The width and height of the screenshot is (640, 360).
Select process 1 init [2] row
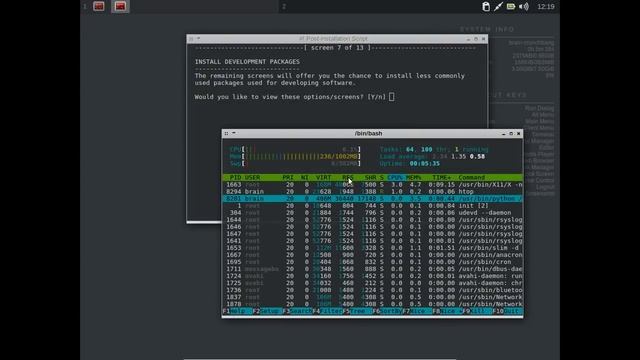tap(373, 206)
